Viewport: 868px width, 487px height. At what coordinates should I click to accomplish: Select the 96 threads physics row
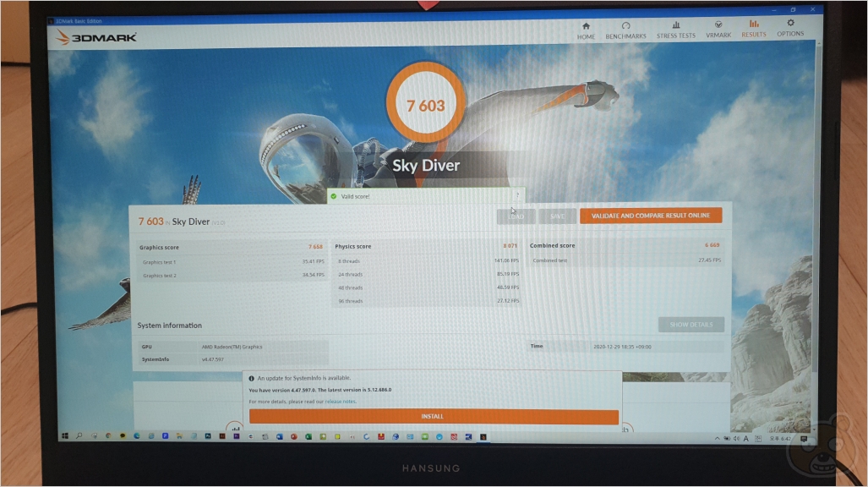tap(426, 300)
